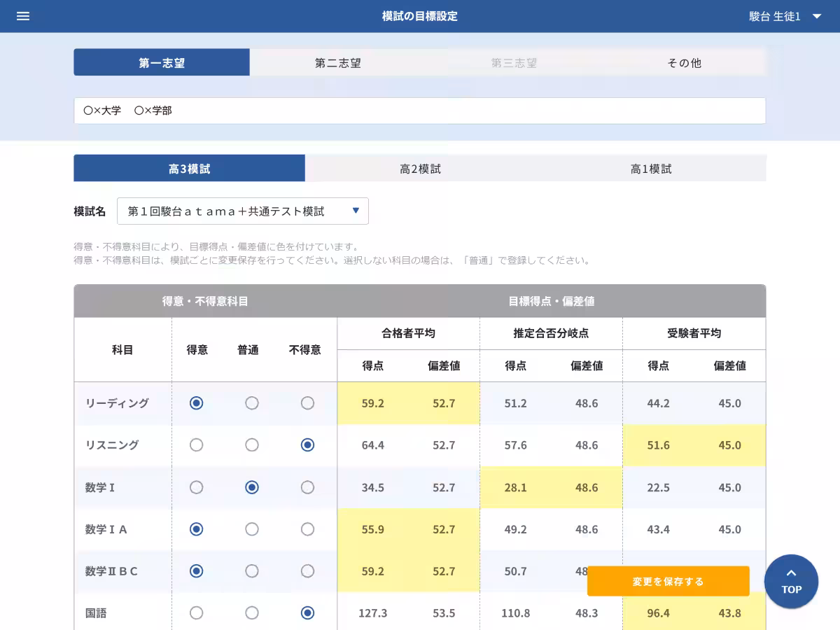This screenshot has width=840, height=630.
Task: Change 国語 to 得意
Action: point(196,613)
